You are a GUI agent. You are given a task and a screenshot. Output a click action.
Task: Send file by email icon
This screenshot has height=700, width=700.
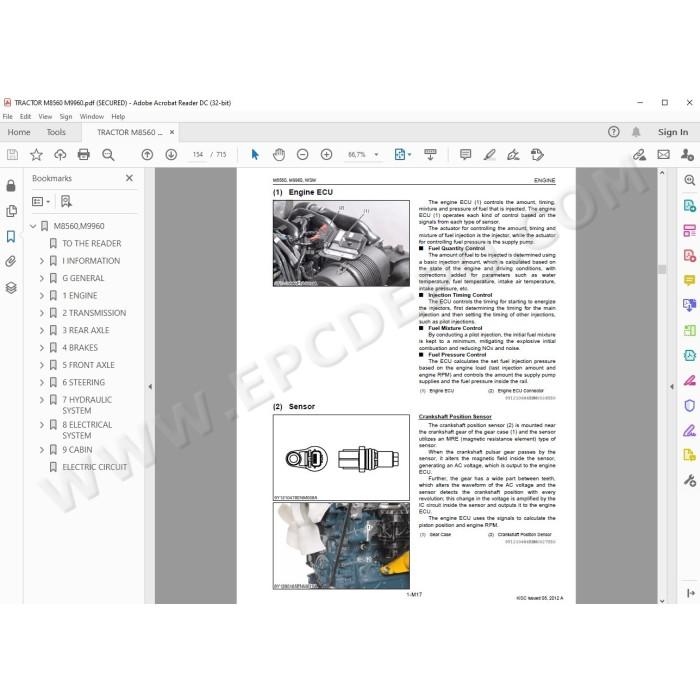tap(663, 154)
